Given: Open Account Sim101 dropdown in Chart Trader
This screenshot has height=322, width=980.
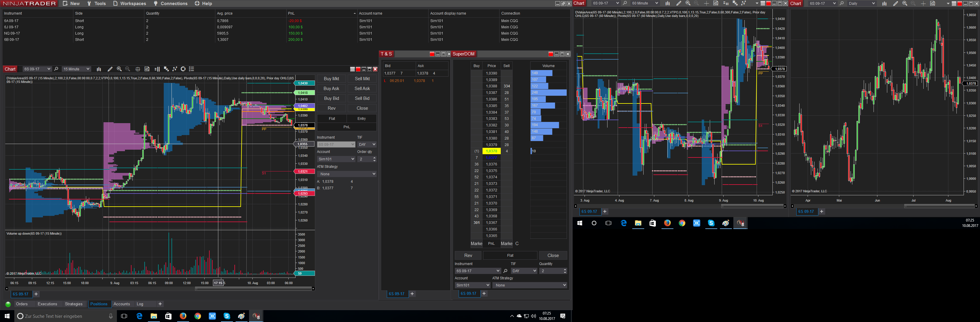Looking at the screenshot, I should 336,159.
